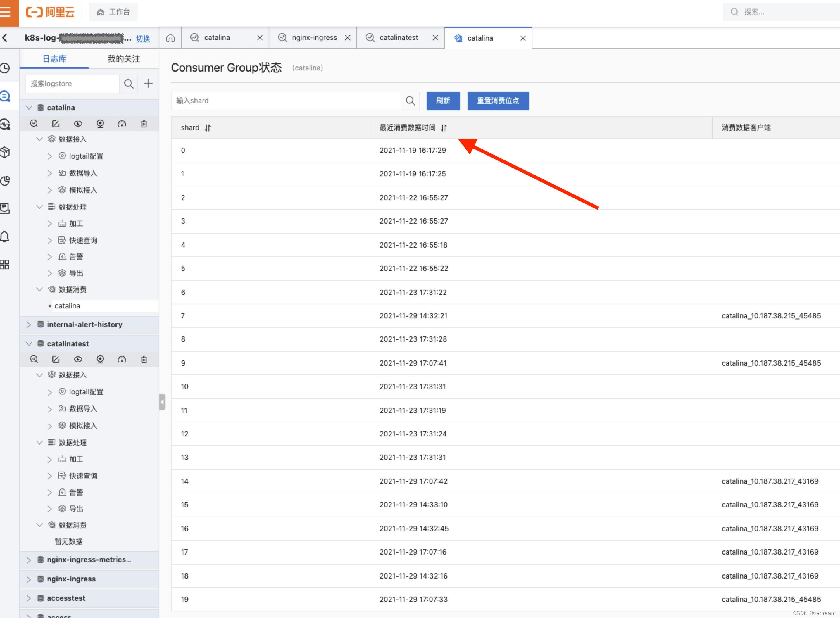Expand the nginx-ingress logstore node
Viewport: 840px width, 618px height.
pos(29,579)
